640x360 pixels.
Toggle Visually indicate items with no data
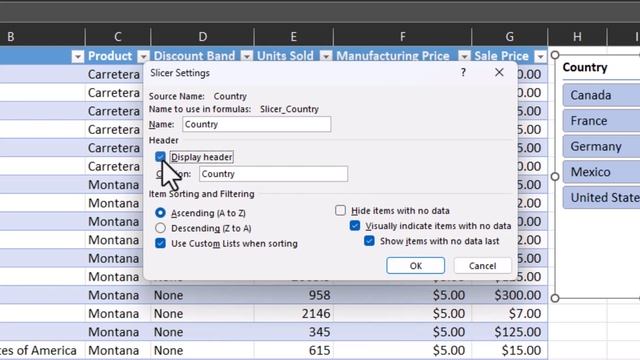[355, 226]
